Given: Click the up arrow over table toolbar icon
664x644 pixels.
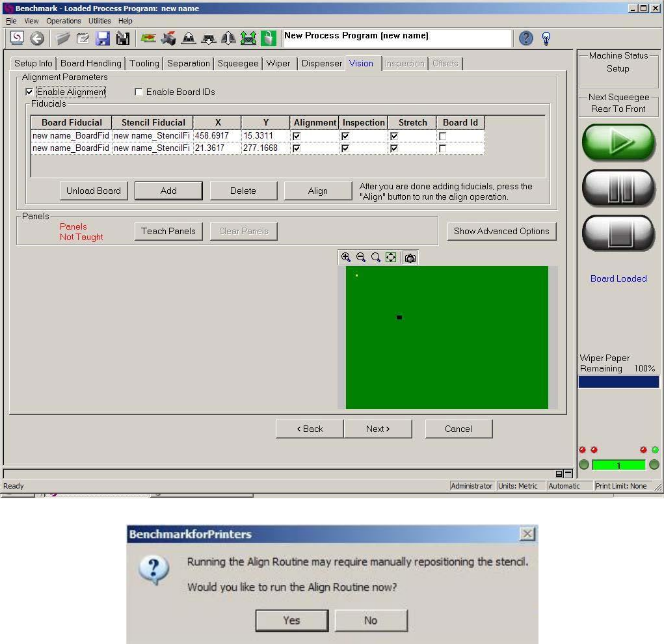Looking at the screenshot, I should pos(189,38).
